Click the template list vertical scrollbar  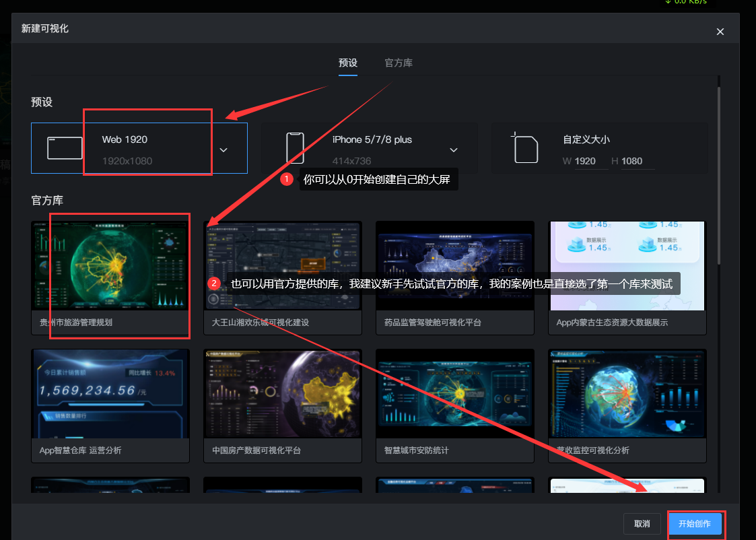(718, 176)
